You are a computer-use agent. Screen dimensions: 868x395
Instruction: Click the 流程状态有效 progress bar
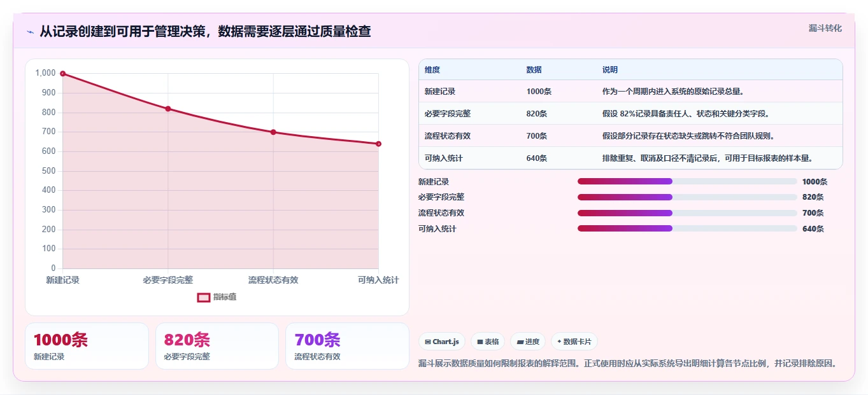pyautogui.click(x=687, y=213)
